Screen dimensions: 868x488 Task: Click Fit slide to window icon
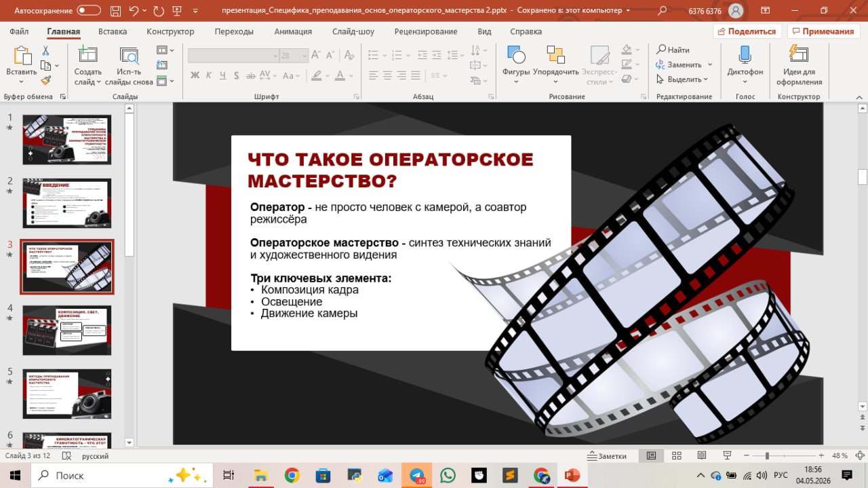pyautogui.click(x=860, y=456)
